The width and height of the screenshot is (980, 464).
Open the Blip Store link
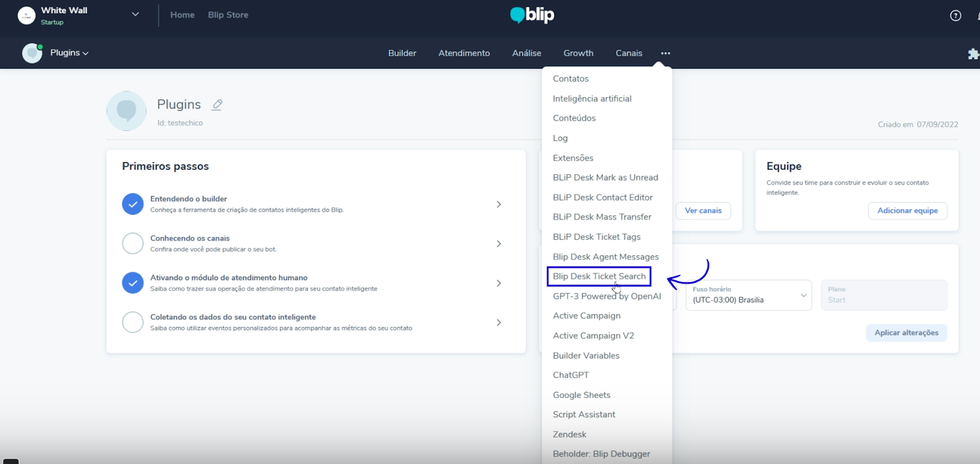pyautogui.click(x=228, y=15)
